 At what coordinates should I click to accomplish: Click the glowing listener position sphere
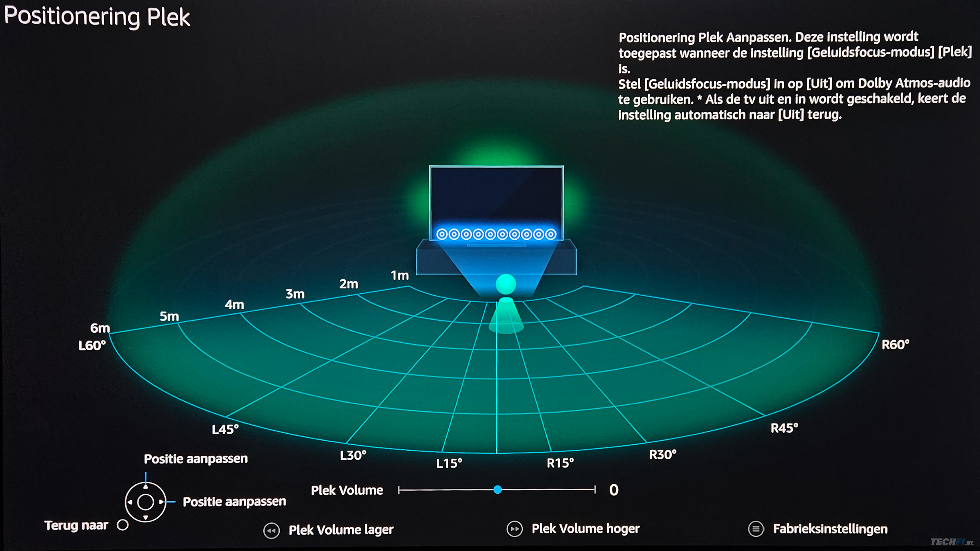click(x=506, y=284)
